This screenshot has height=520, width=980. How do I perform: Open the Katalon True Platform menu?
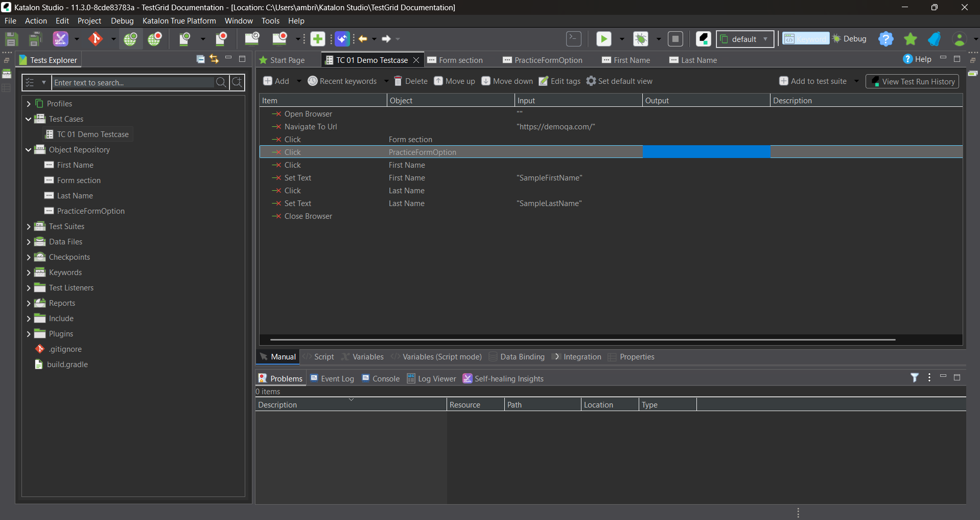point(179,21)
